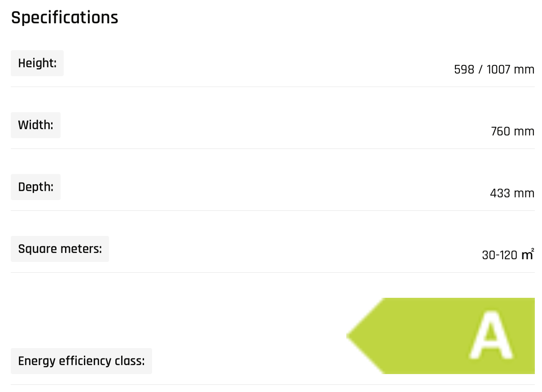Select the Energy efficiency class label
The height and width of the screenshot is (392, 542).
click(81, 361)
